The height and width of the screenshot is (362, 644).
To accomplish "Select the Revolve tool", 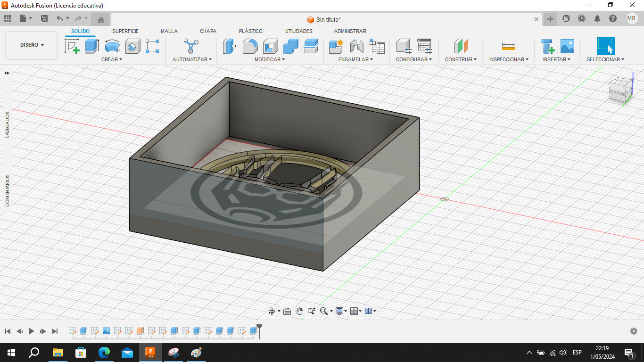I will pyautogui.click(x=112, y=46).
